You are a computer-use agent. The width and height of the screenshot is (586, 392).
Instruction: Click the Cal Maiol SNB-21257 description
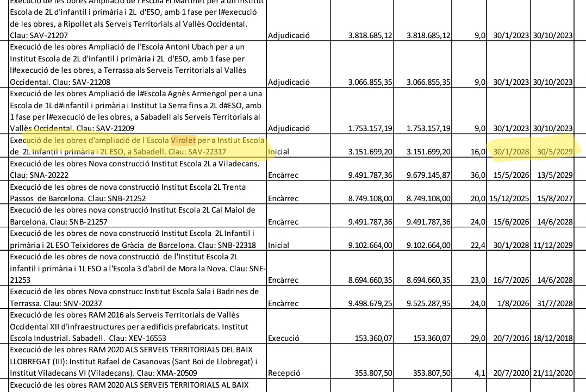point(138,216)
